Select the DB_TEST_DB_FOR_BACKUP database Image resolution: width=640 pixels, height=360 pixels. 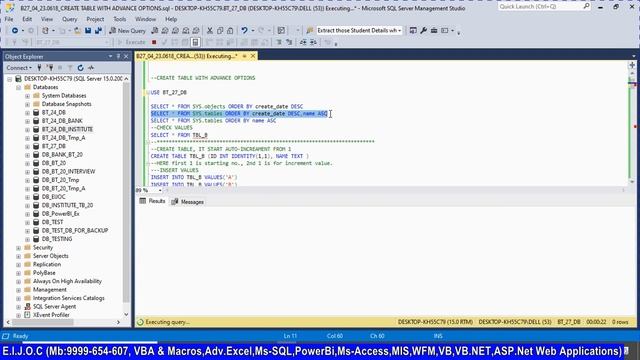pyautogui.click(x=75, y=231)
